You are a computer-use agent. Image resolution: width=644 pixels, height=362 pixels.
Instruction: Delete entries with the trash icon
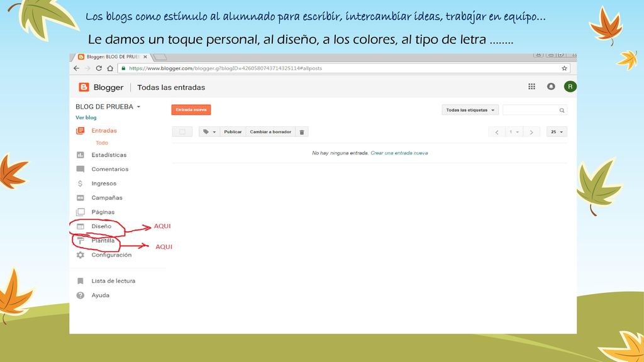tap(302, 132)
